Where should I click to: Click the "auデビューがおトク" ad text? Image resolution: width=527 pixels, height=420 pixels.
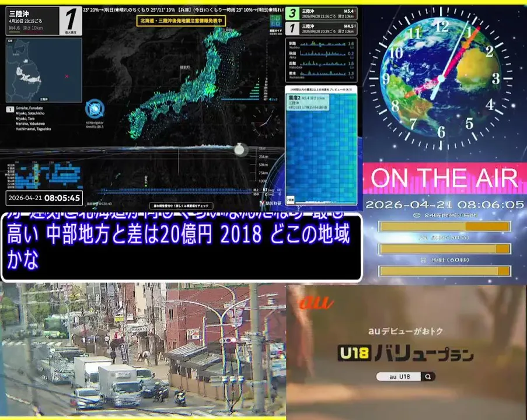pos(406,331)
